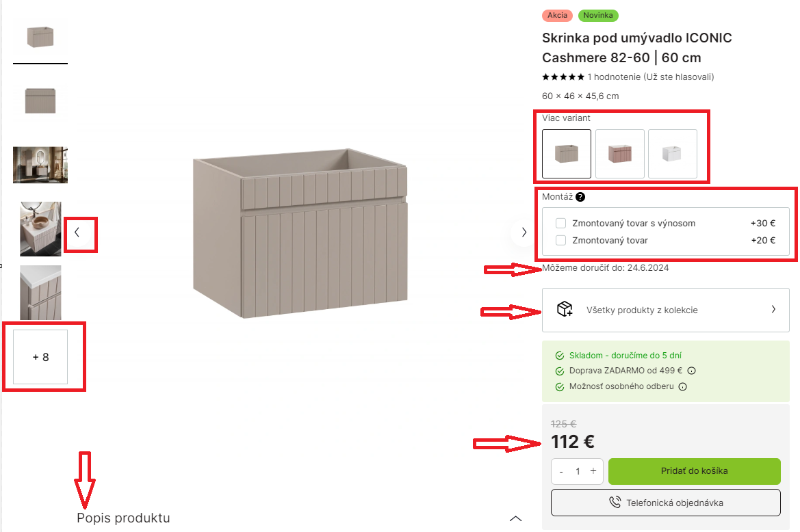Viewport: 800px width, 532px height.
Task: Click info icon beside Možnosť osobného odberu
Action: (x=682, y=386)
